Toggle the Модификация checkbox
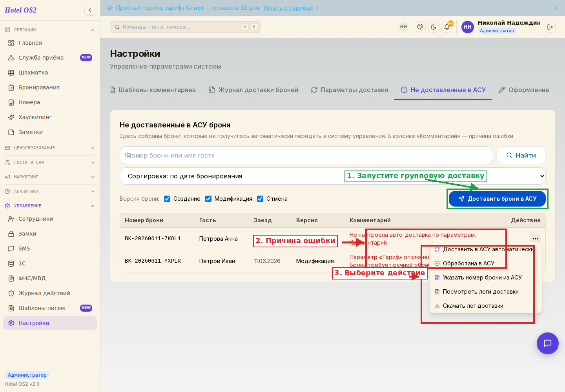 (x=208, y=199)
